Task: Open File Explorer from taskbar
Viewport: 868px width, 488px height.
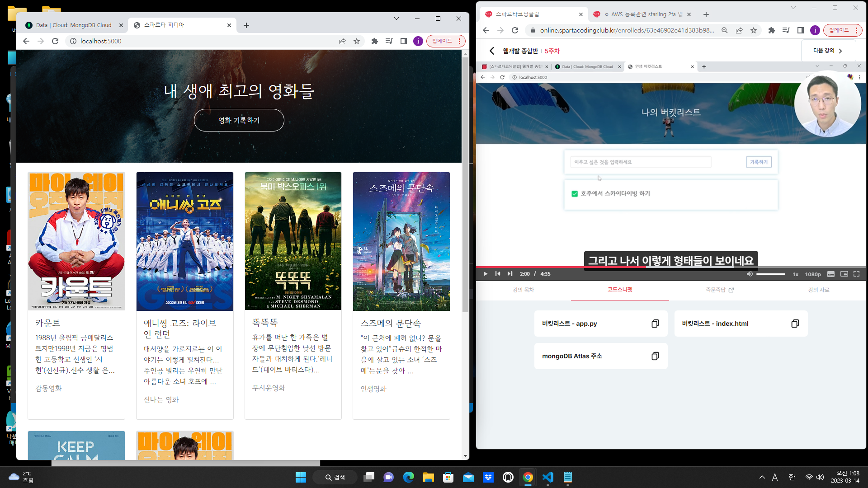Action: pos(429,477)
